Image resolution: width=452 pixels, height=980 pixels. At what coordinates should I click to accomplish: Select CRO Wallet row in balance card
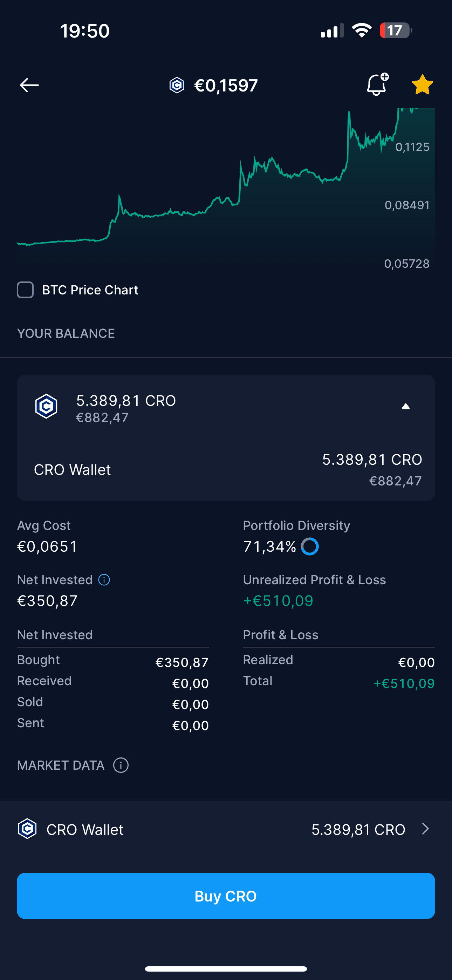point(226,470)
